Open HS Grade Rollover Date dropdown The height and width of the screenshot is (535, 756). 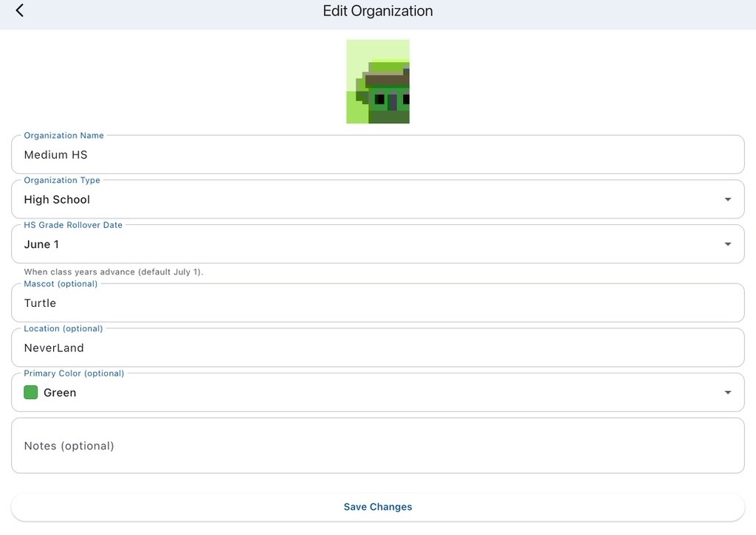tap(378, 244)
